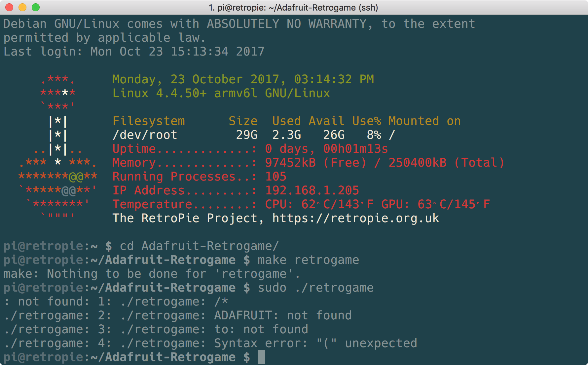This screenshot has width=588, height=365.
Task: Click the '/dev/root' filesystem entry
Action: [145, 135]
